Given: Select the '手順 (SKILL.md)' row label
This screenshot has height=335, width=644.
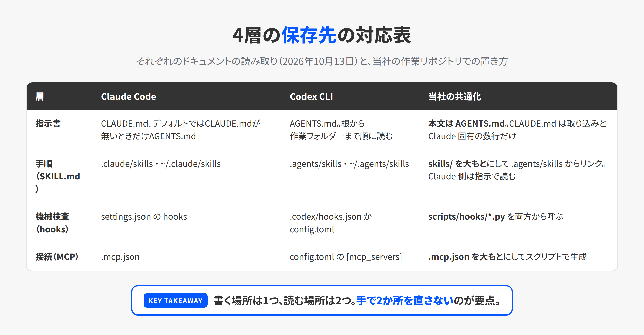Looking at the screenshot, I should coord(58,176).
